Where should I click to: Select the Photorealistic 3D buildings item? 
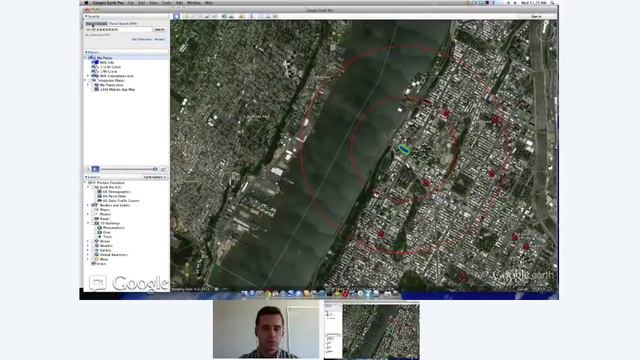tap(114, 228)
